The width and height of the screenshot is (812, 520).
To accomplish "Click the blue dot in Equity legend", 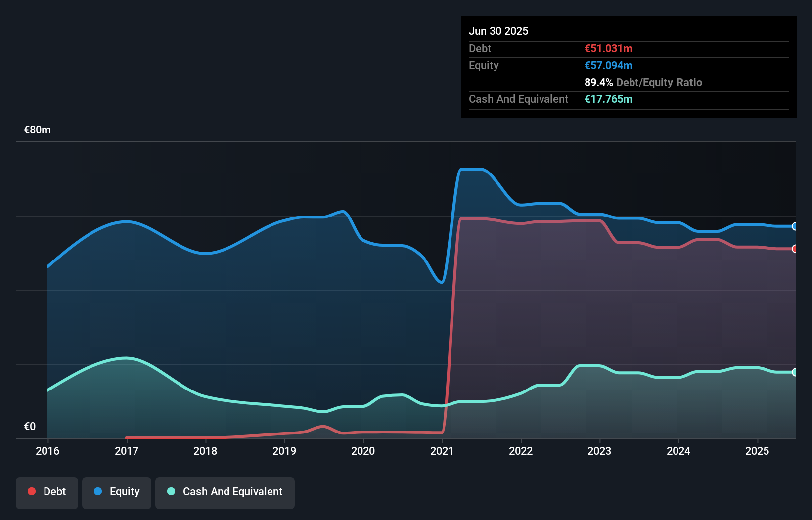I will (x=98, y=491).
